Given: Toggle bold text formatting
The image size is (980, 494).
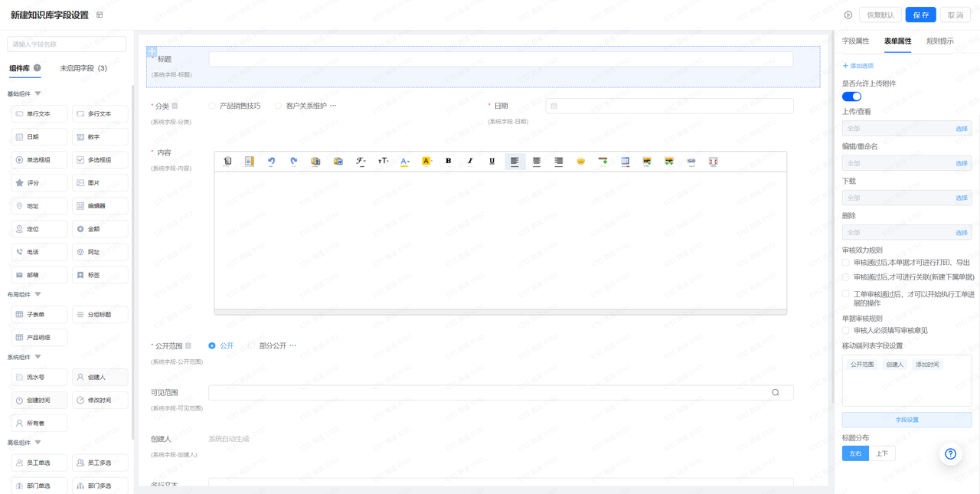Looking at the screenshot, I should 449,161.
